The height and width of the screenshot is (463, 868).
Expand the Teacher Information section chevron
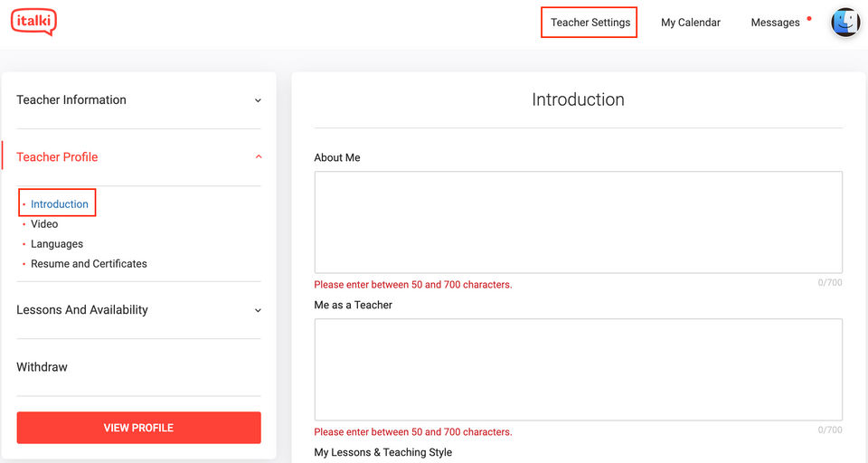pos(258,100)
